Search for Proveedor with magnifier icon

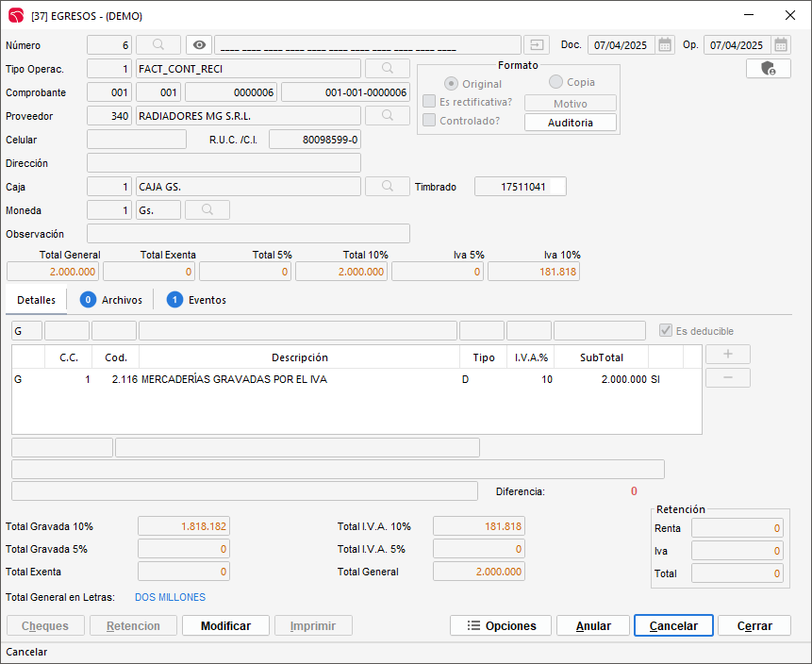click(388, 116)
